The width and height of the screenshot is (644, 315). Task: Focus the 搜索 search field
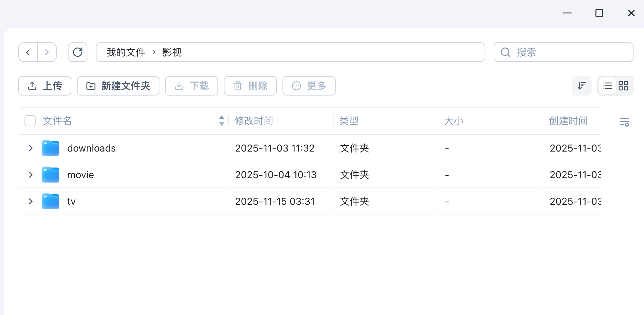click(570, 52)
